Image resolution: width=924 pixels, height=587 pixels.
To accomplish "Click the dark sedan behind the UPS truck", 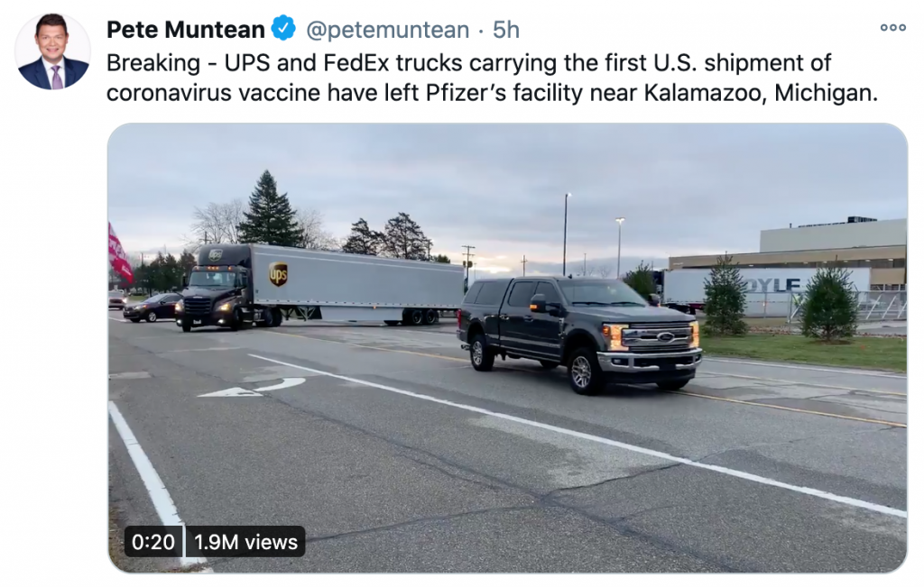I will click(151, 308).
